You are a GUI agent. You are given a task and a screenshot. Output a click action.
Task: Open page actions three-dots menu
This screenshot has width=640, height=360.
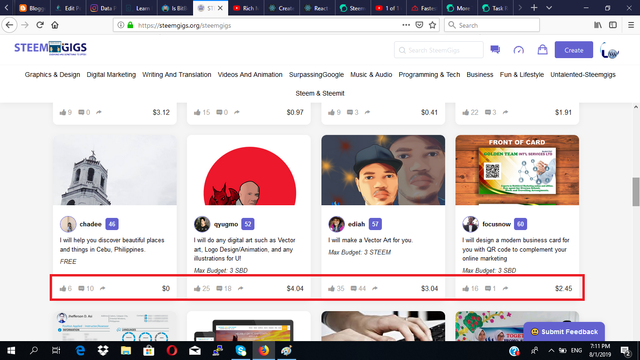click(x=406, y=25)
